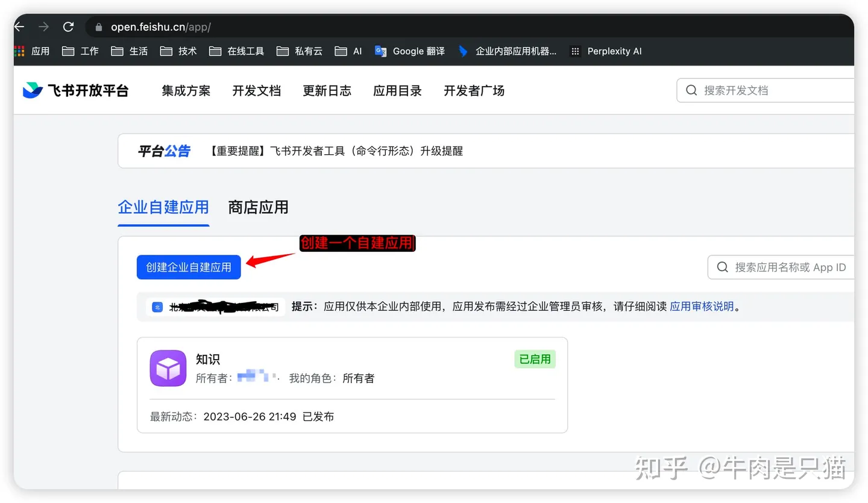Click 我的角色: 所有者 text
Image resolution: width=868 pixels, height=503 pixels.
[332, 378]
